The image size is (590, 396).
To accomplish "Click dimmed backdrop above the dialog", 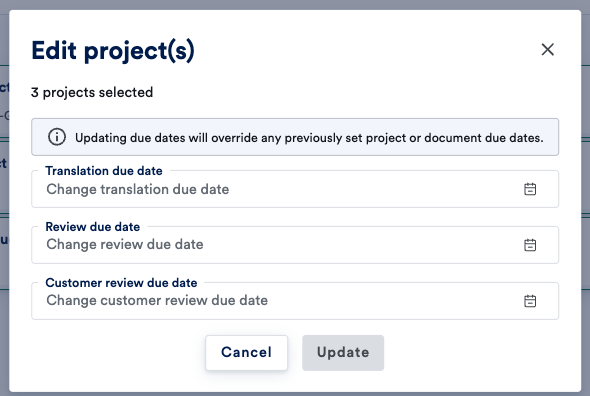I will [x=295, y=5].
